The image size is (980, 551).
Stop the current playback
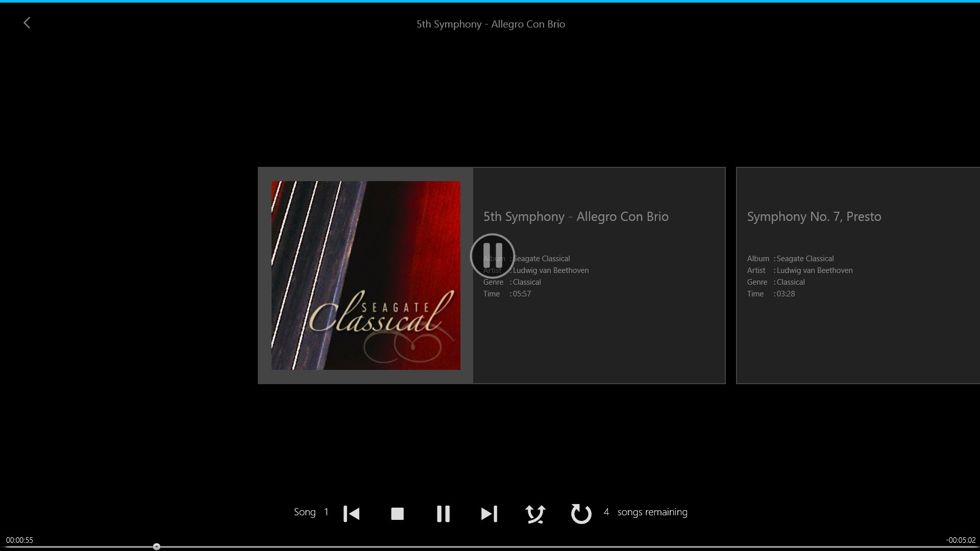(x=397, y=514)
